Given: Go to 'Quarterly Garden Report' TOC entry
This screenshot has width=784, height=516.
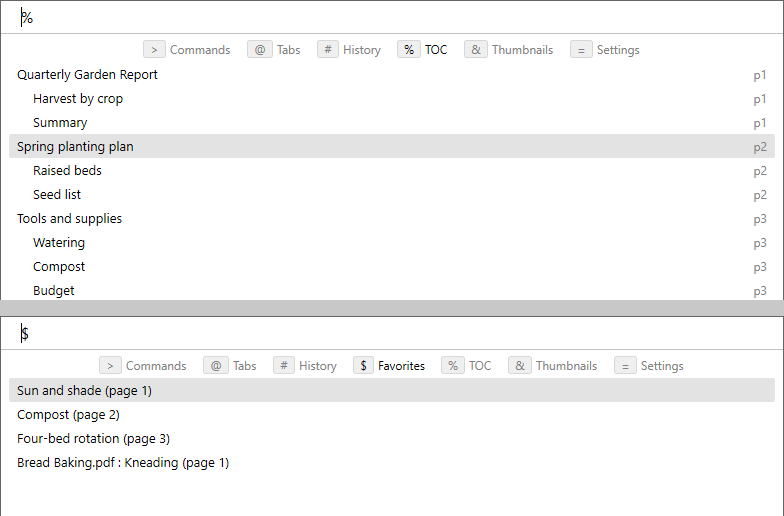Looking at the screenshot, I should pos(392,74).
